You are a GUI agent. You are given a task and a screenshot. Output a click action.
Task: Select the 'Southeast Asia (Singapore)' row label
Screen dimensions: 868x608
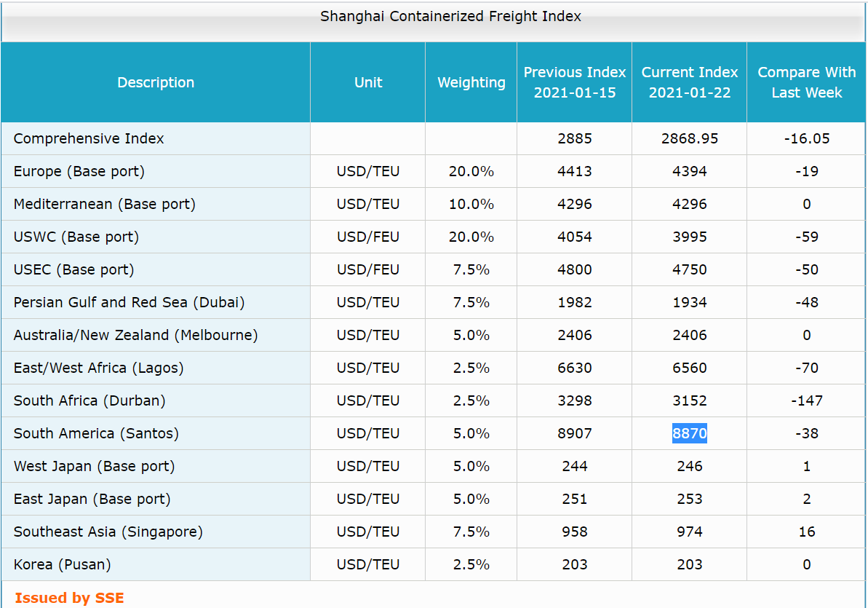(x=108, y=532)
